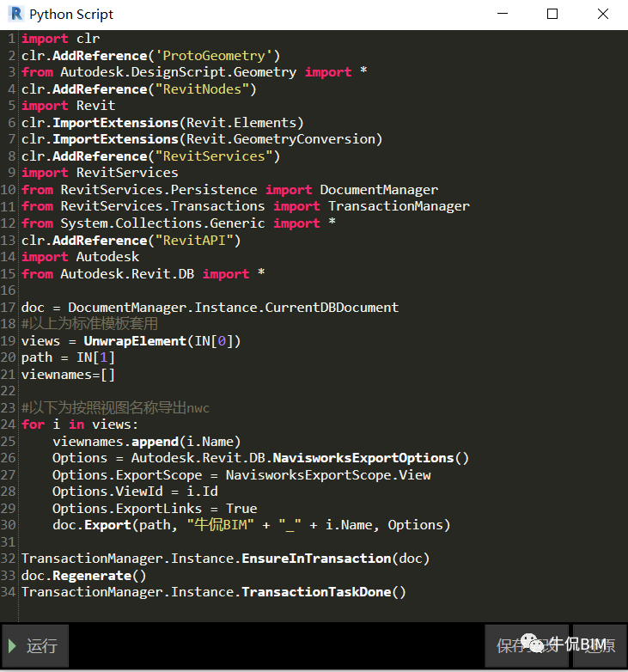Click 'Autodesk.Revit.DB' on line 15
628x672 pixels.
pyautogui.click(x=127, y=274)
